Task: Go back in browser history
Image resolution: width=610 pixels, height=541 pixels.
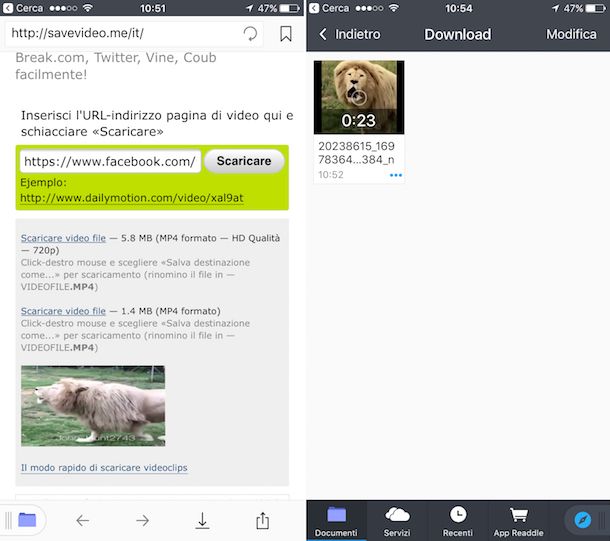Action: coord(82,520)
